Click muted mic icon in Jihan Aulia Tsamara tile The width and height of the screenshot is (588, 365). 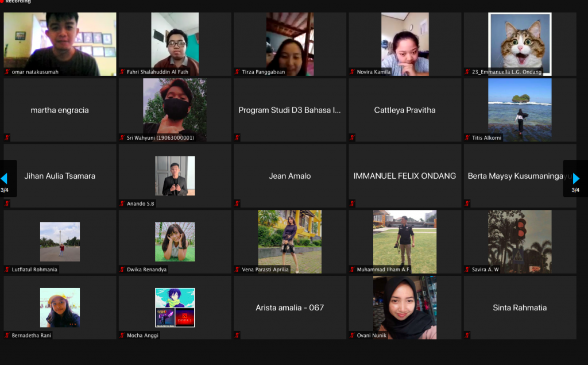[7, 203]
